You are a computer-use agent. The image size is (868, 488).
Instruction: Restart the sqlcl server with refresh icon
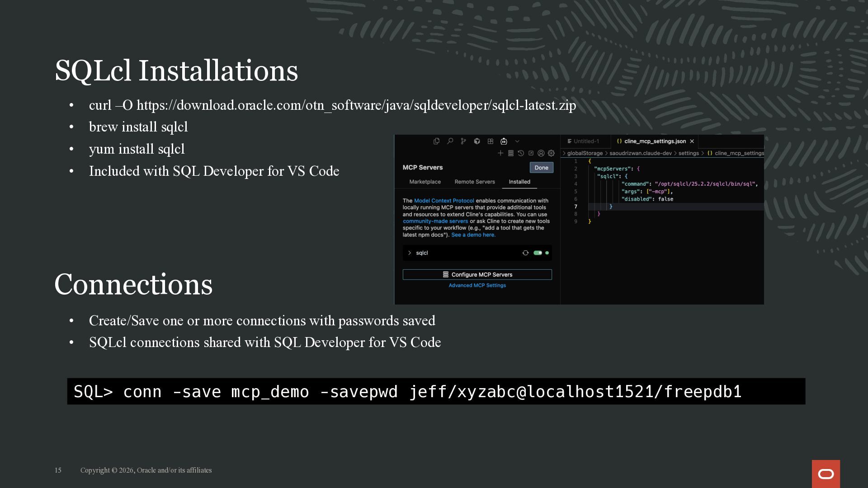pyautogui.click(x=525, y=253)
